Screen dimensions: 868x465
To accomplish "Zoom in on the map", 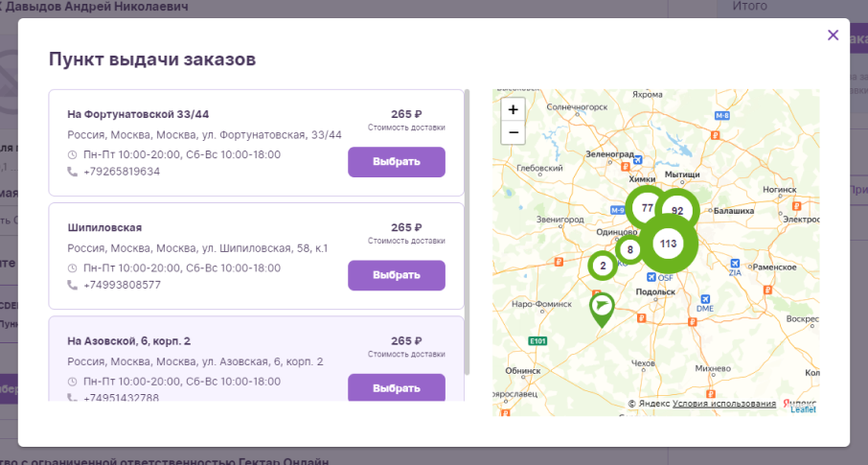I will pos(513,110).
